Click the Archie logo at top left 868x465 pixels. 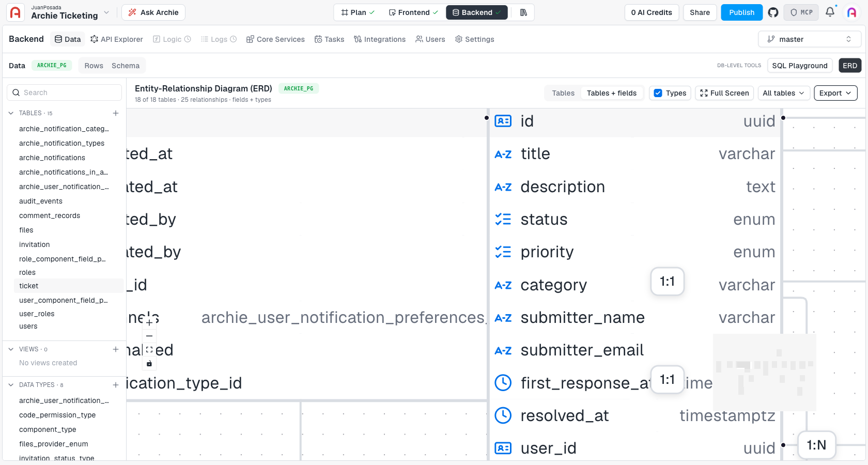coord(16,12)
